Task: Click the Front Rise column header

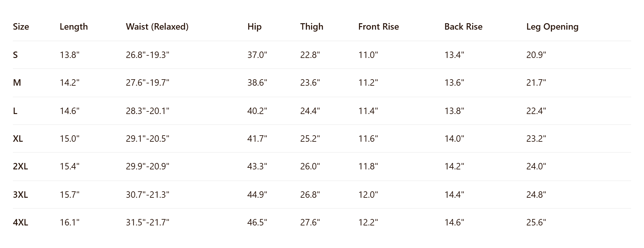Action: pos(379,27)
